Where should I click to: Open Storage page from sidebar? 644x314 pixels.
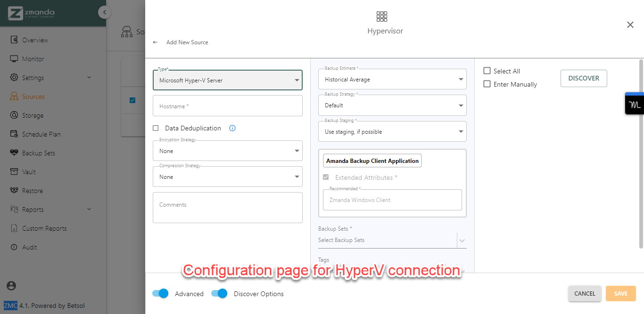(33, 115)
